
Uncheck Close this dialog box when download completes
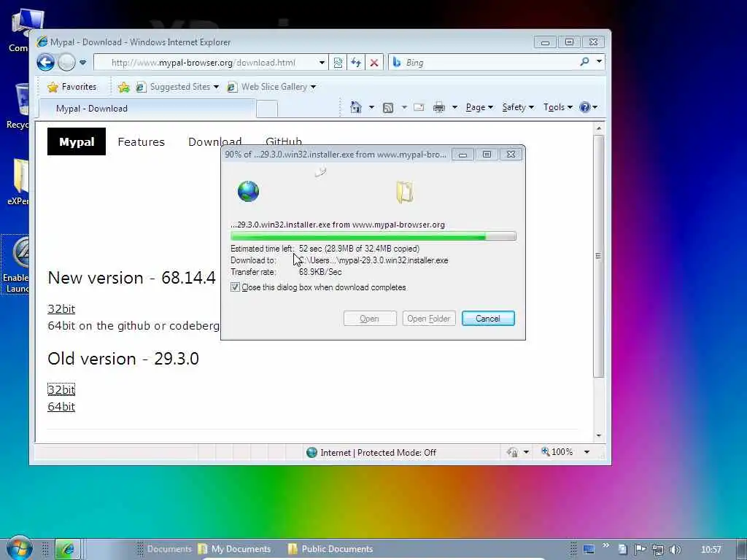[236, 287]
